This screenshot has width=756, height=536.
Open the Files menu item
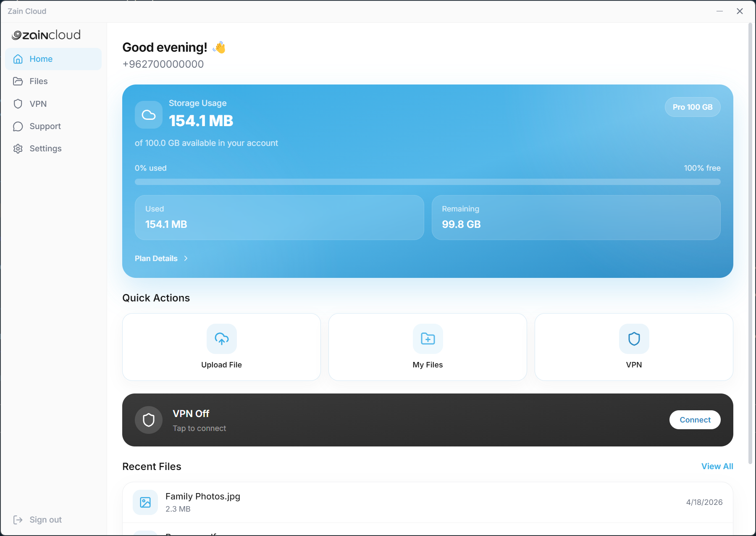point(53,81)
